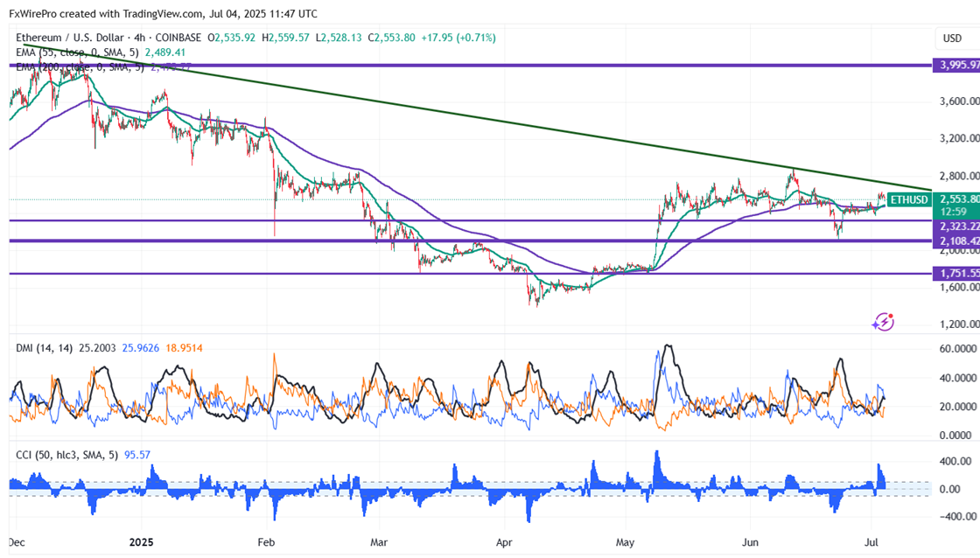Click the FxWirePro TradingView.com caption text
The height and width of the screenshot is (558, 980).
pyautogui.click(x=163, y=13)
